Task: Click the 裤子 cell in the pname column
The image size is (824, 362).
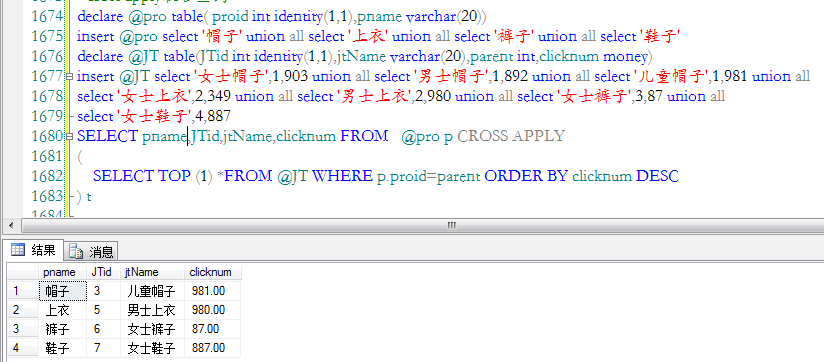Action: click(x=63, y=329)
